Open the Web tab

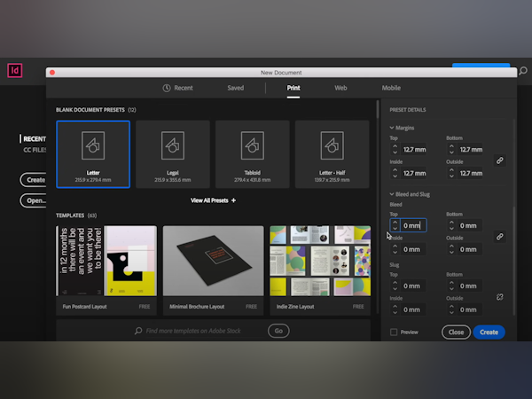tap(340, 88)
